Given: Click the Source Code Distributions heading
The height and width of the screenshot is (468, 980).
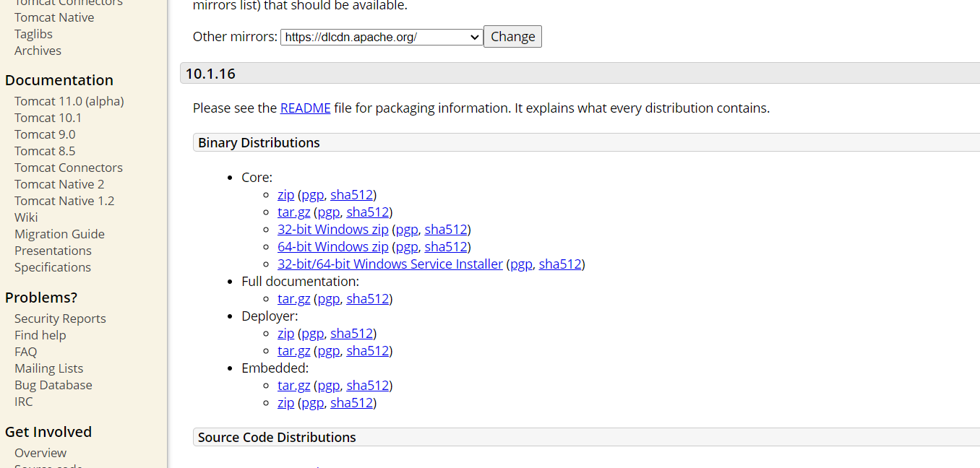Looking at the screenshot, I should click(277, 437).
